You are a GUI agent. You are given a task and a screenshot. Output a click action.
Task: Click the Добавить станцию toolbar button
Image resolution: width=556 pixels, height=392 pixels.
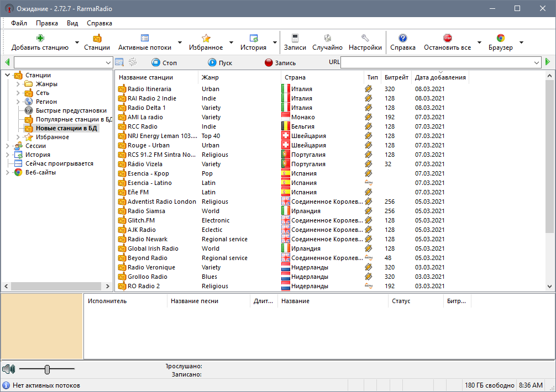(x=40, y=42)
